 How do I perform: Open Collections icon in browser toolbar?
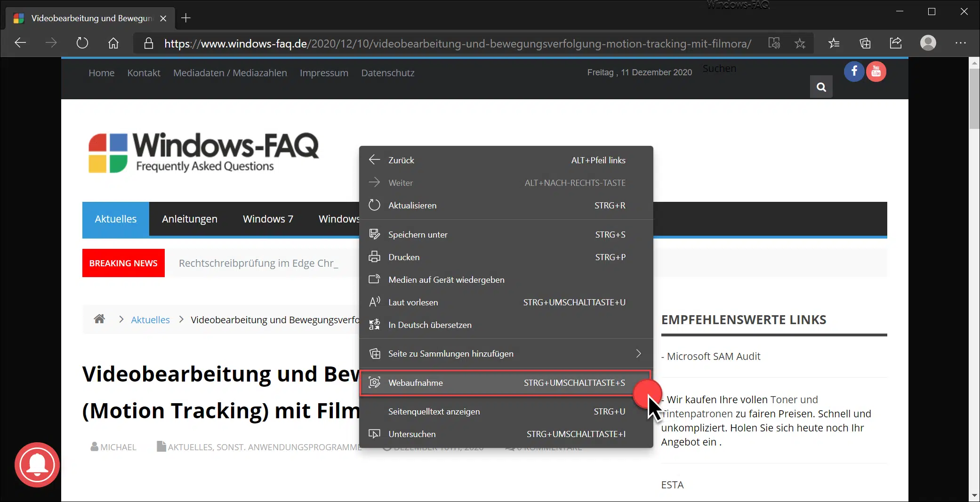(865, 43)
